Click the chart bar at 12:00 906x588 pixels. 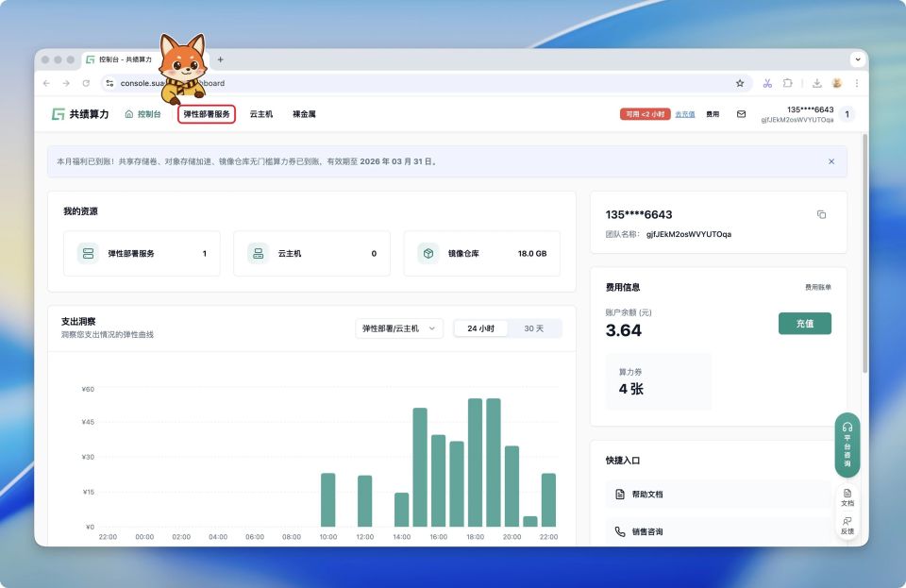[364, 501]
